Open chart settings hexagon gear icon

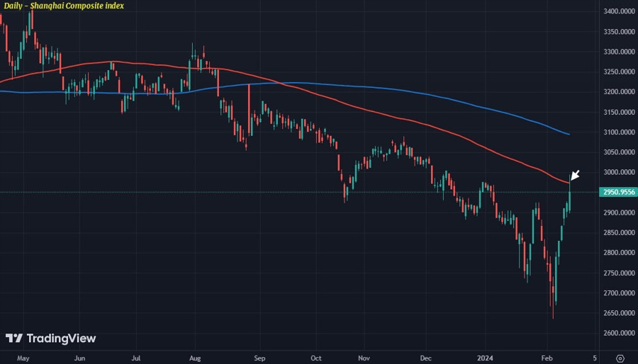coord(620,358)
